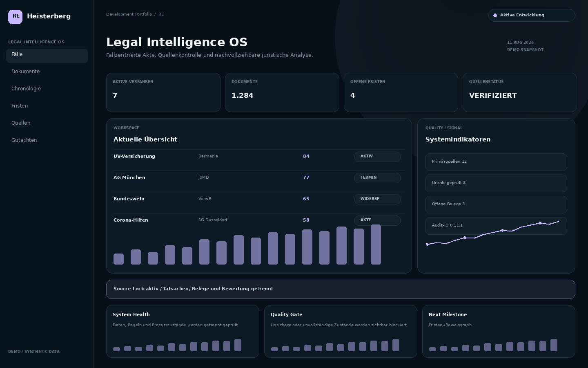Image resolution: width=588 pixels, height=368 pixels.
Task: Click the 11 AUG 2026 date label
Action: (520, 43)
